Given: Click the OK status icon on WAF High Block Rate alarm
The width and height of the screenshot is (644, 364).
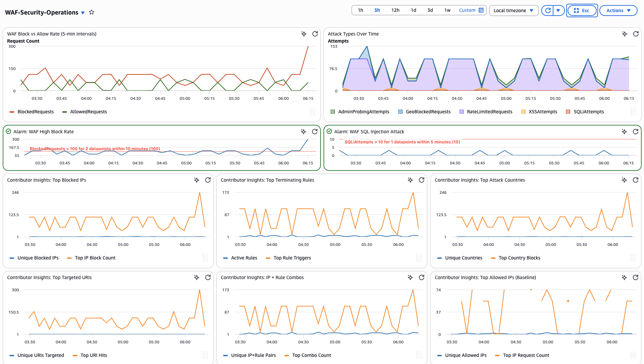Looking at the screenshot, I should tap(8, 132).
